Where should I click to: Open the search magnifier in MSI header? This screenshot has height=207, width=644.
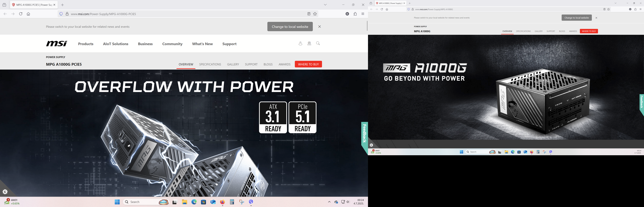click(318, 43)
